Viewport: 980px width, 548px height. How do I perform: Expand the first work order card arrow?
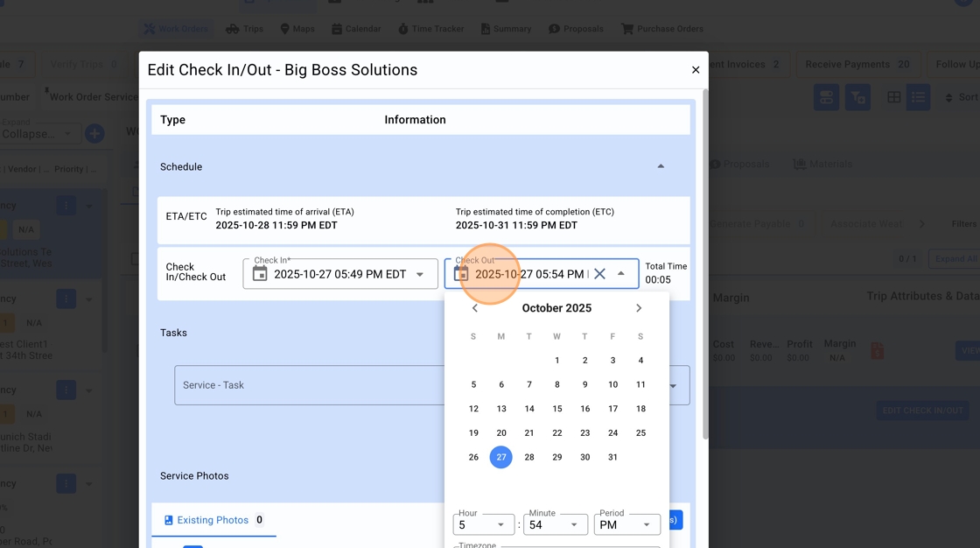point(88,206)
